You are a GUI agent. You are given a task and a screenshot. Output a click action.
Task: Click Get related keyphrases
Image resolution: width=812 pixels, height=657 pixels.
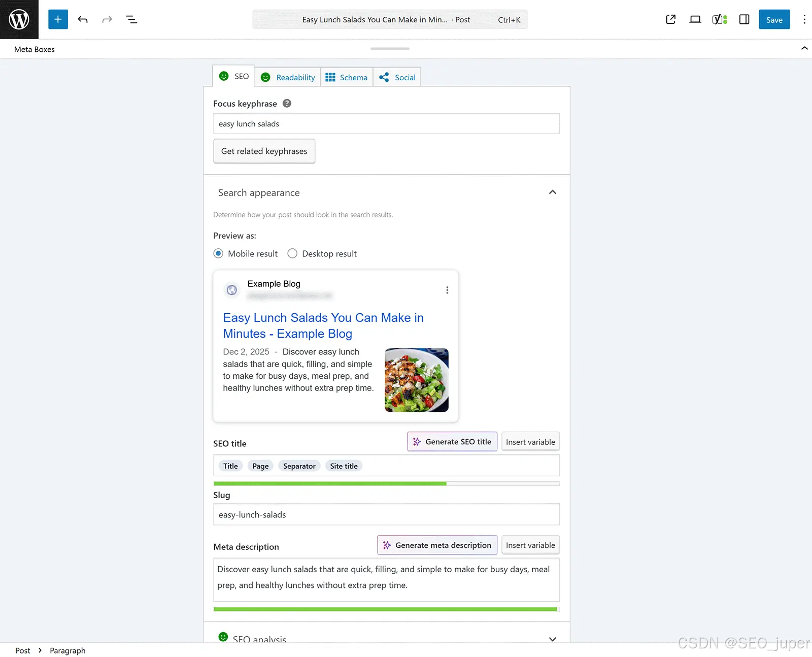coord(264,151)
